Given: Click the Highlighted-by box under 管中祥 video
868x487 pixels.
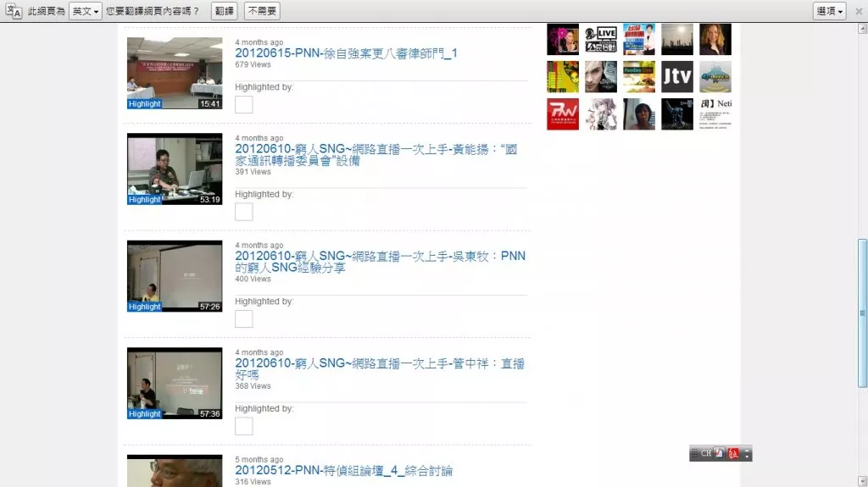Looking at the screenshot, I should point(243,426).
